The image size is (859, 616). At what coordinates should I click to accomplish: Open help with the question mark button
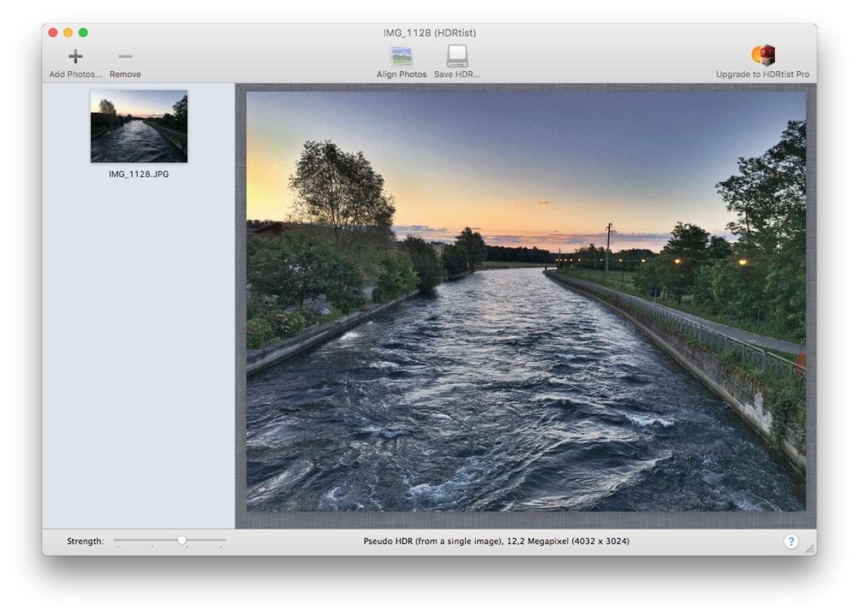click(791, 542)
